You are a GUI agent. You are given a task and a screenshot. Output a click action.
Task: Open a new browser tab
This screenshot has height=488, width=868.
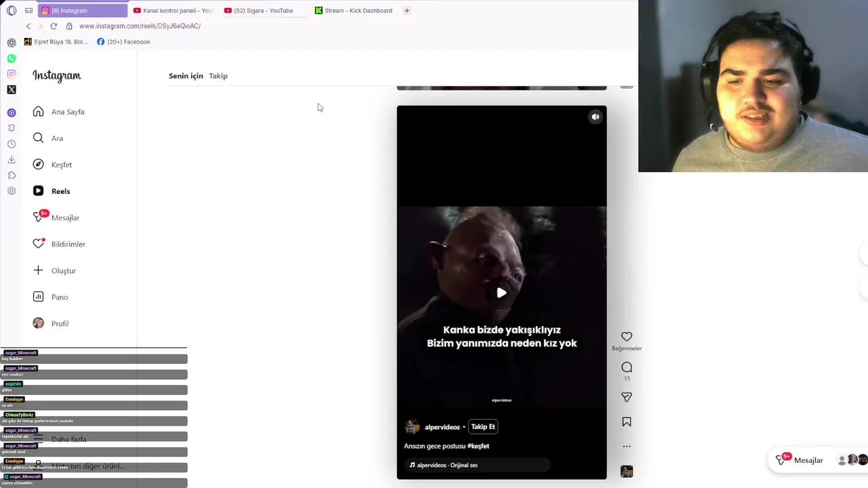click(x=407, y=11)
